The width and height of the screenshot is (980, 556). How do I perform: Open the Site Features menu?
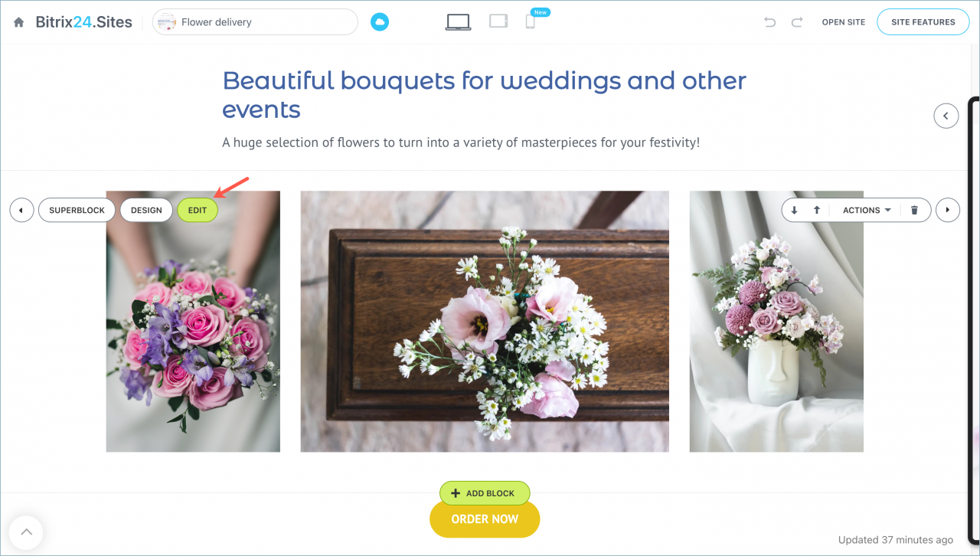[x=923, y=22]
